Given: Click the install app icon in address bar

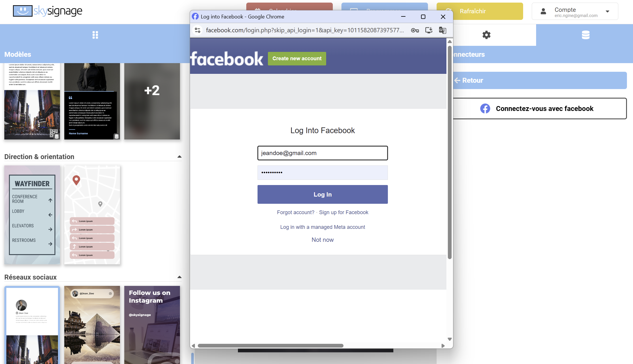Looking at the screenshot, I should point(429,30).
